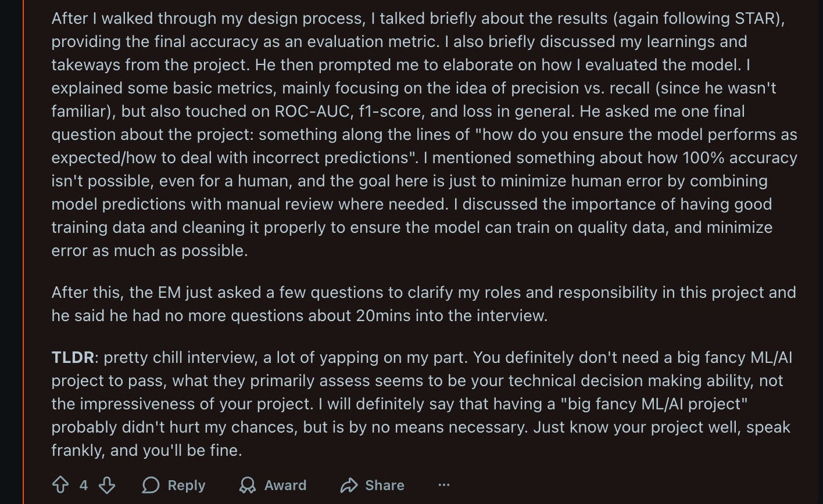
Task: Upvote this comment
Action: pyautogui.click(x=60, y=485)
